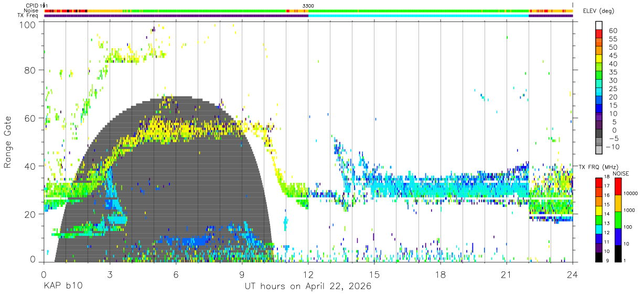Screen dimensions: 644x297
Task: Click the light gray bottom segment of the ELEV color bar
Action: pyautogui.click(x=598, y=151)
